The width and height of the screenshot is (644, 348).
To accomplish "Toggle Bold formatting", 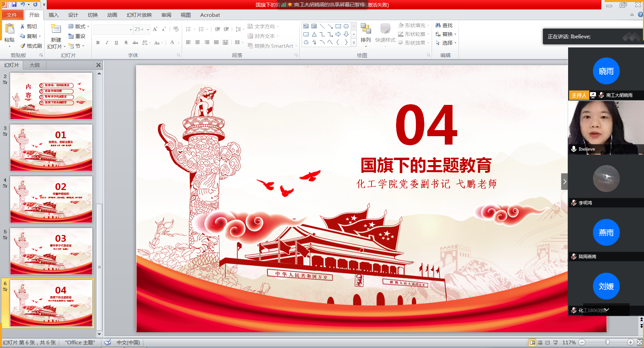I will tap(98, 43).
